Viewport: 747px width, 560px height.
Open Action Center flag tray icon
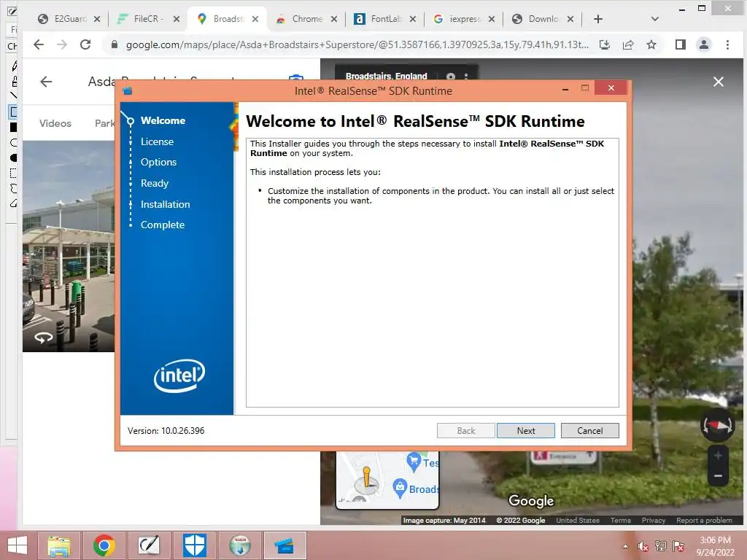pyautogui.click(x=678, y=547)
